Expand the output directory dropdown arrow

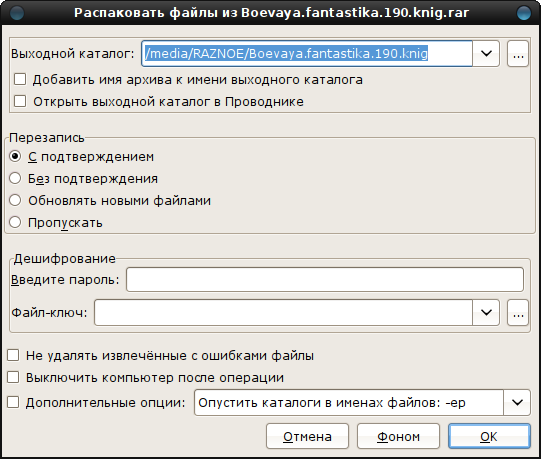tap(486, 53)
